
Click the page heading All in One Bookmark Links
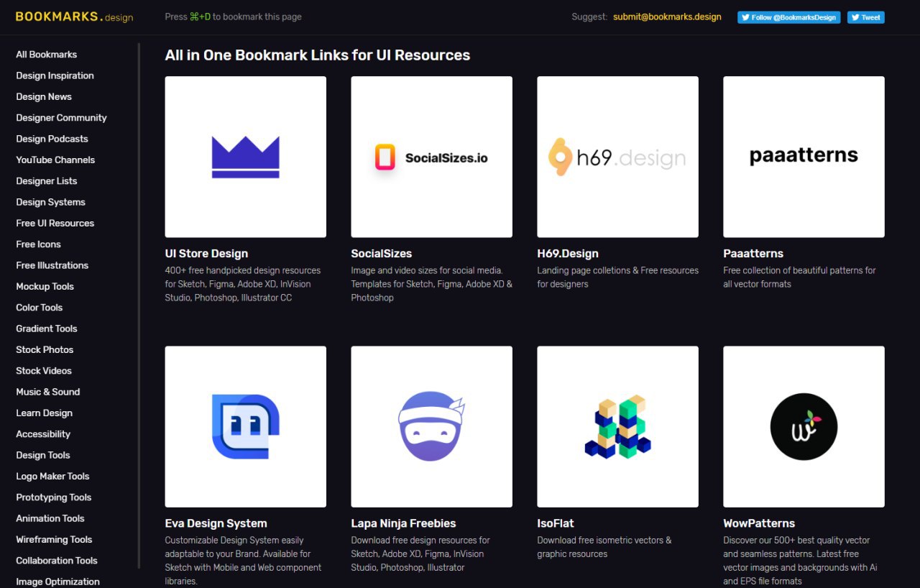318,55
